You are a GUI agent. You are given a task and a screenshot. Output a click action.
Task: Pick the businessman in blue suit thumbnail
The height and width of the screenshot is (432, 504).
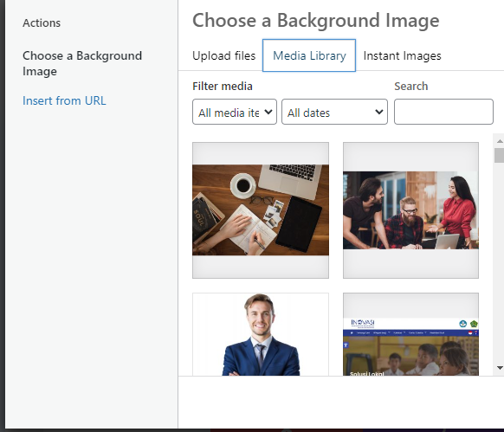tap(261, 334)
